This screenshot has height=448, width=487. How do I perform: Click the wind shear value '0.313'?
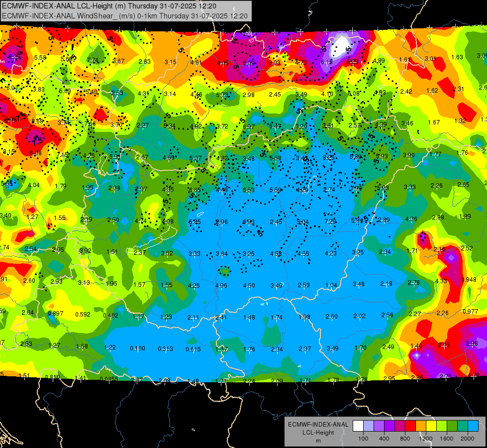pyautogui.click(x=165, y=349)
